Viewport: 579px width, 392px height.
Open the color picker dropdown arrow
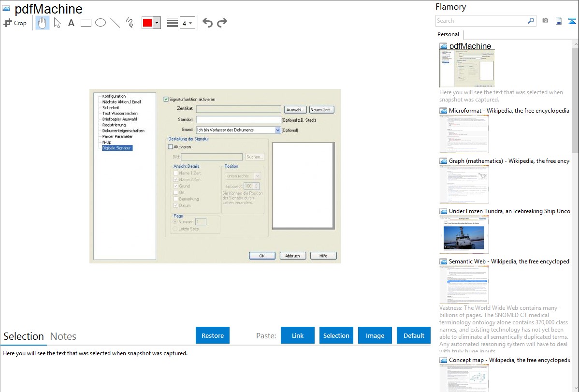(157, 23)
